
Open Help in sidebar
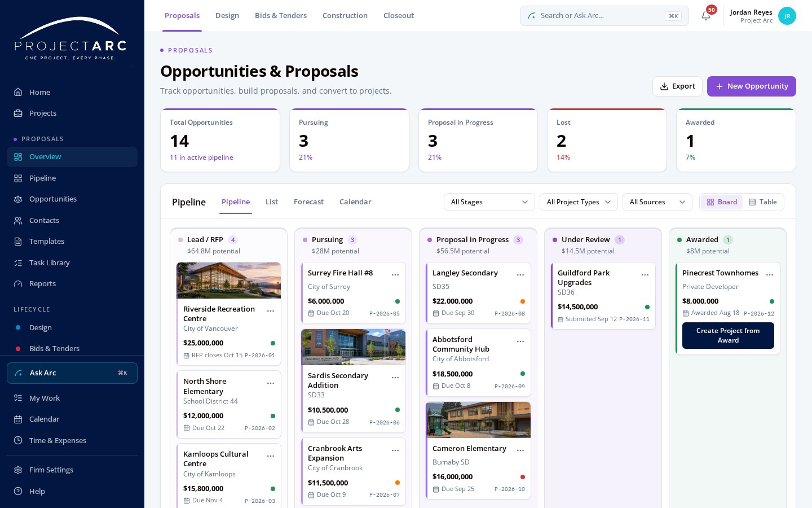[72, 491]
